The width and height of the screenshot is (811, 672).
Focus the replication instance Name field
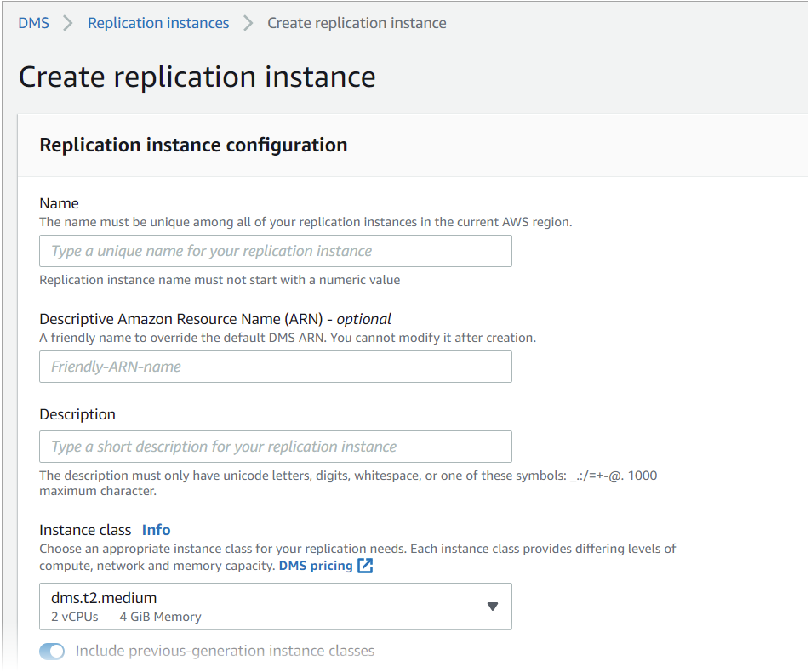point(276,251)
